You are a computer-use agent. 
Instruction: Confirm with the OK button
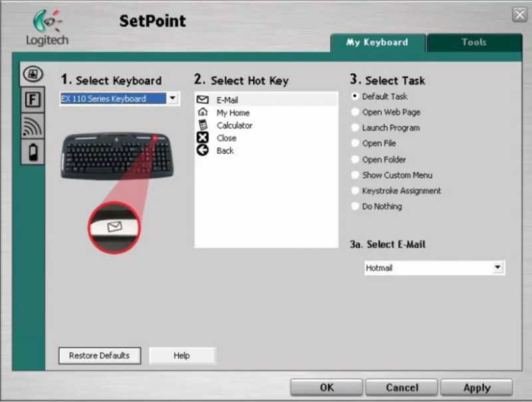[x=327, y=387]
